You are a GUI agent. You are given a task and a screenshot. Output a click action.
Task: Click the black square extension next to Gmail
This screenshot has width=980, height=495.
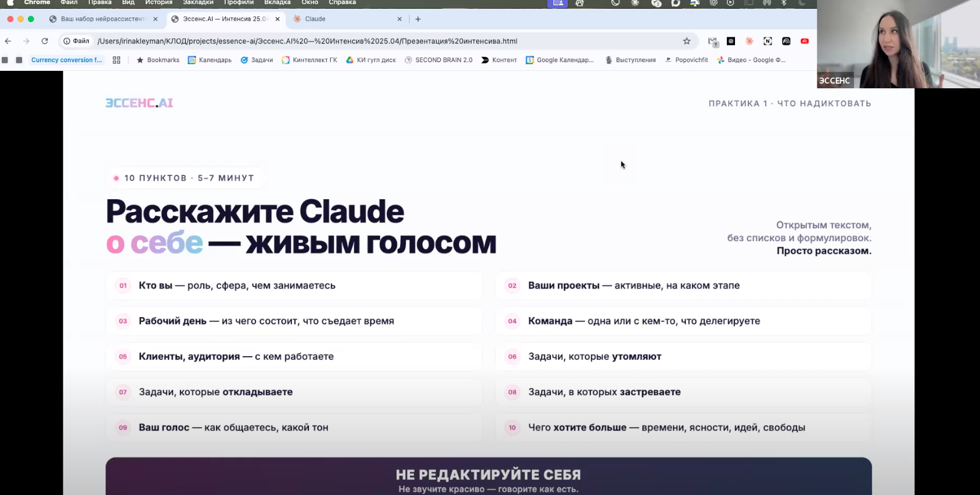pyautogui.click(x=731, y=41)
